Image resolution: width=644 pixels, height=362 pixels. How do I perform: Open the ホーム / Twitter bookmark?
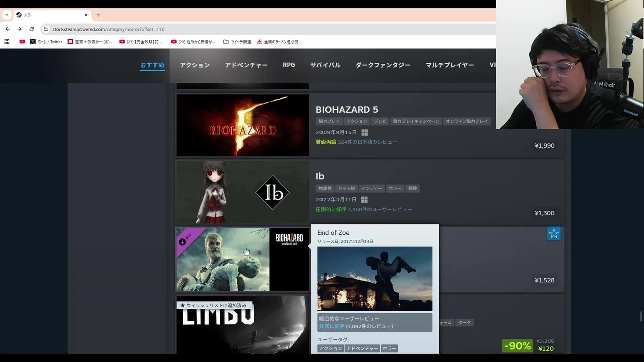[x=46, y=42]
